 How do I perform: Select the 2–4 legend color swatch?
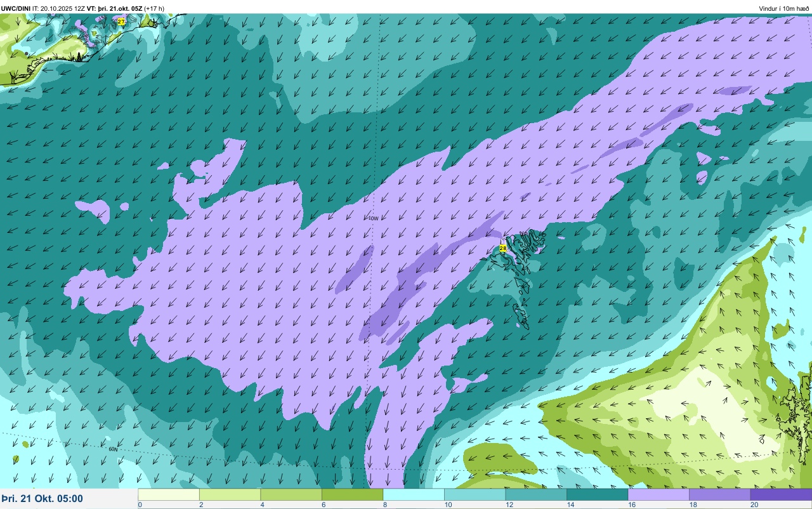pos(230,494)
